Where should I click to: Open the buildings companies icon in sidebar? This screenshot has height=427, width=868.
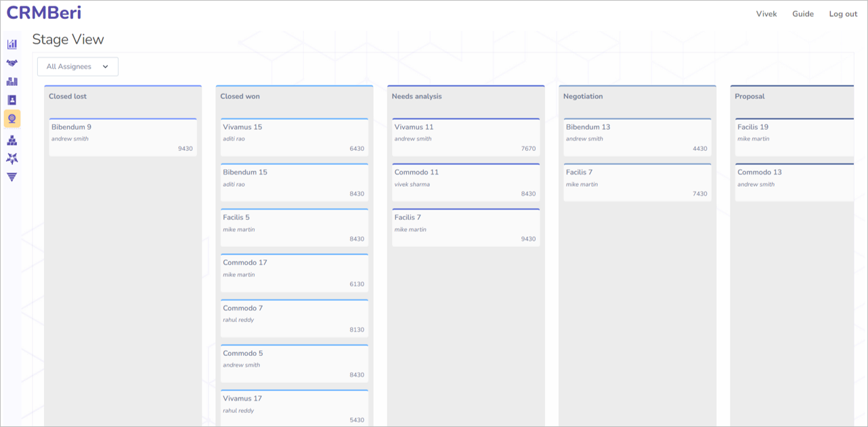click(12, 82)
